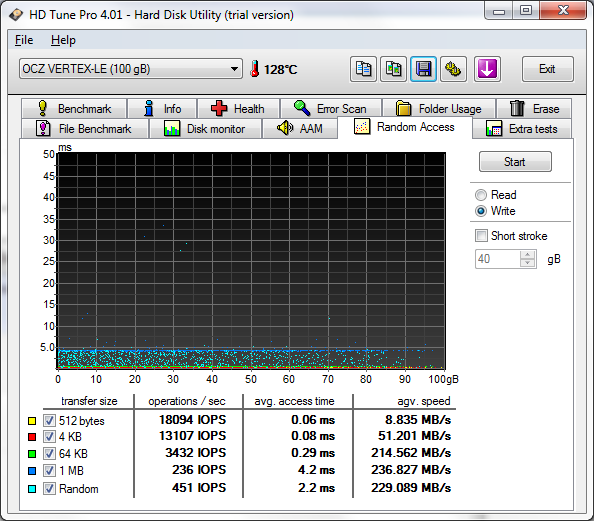The width and height of the screenshot is (594, 521).
Task: Switch to the Benchmark tab
Action: 74,109
